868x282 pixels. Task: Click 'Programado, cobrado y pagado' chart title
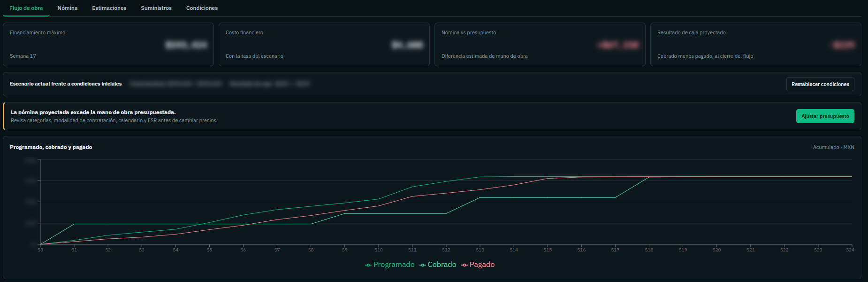(51, 147)
